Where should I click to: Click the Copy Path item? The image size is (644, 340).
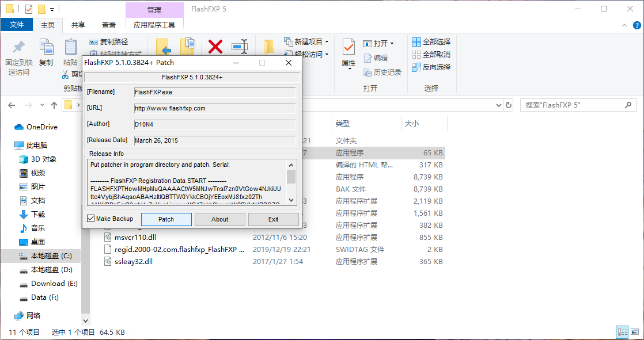click(109, 42)
